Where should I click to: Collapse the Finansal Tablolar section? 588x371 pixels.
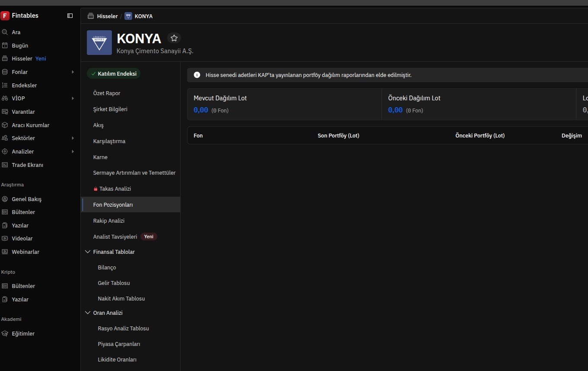pyautogui.click(x=88, y=252)
